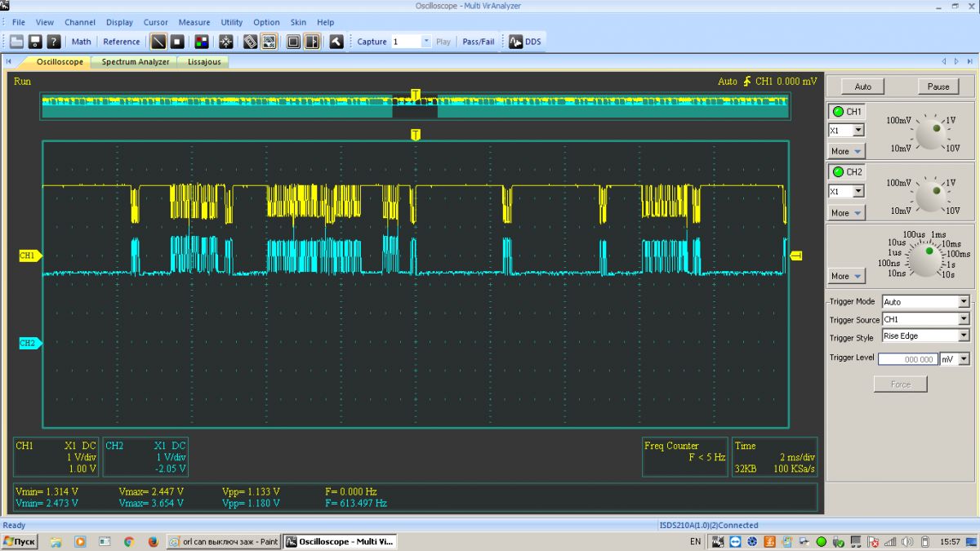Toggle the highlighted ruler display icon

click(268, 42)
